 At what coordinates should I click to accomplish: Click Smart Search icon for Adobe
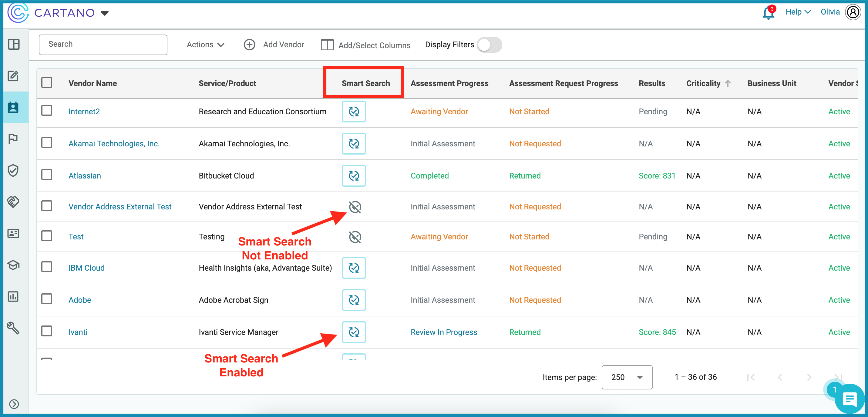tap(354, 300)
